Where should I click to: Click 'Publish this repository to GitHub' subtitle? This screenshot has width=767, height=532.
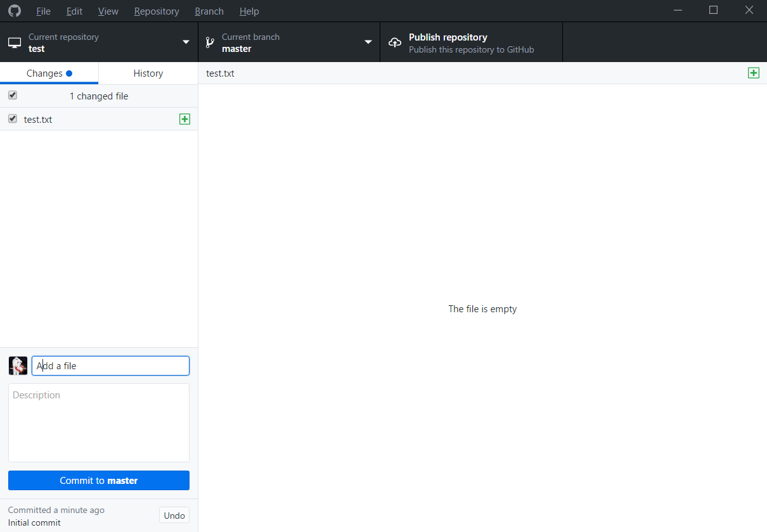click(x=472, y=49)
